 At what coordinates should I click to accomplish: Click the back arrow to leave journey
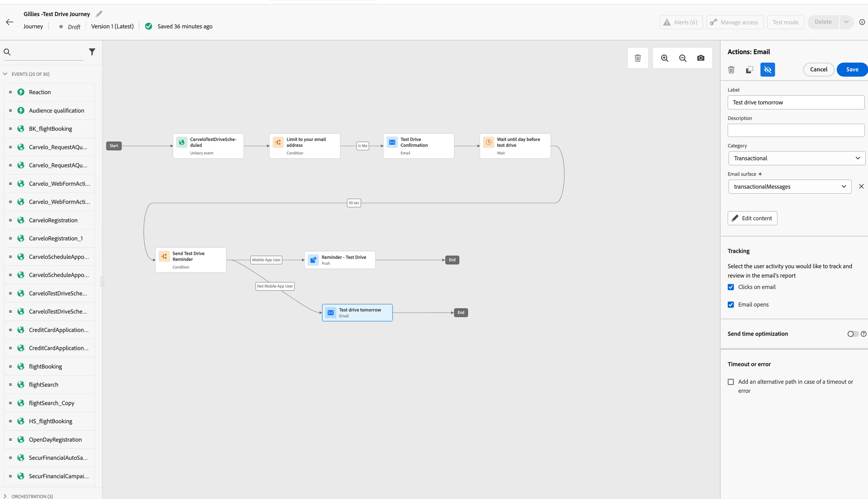(10, 22)
